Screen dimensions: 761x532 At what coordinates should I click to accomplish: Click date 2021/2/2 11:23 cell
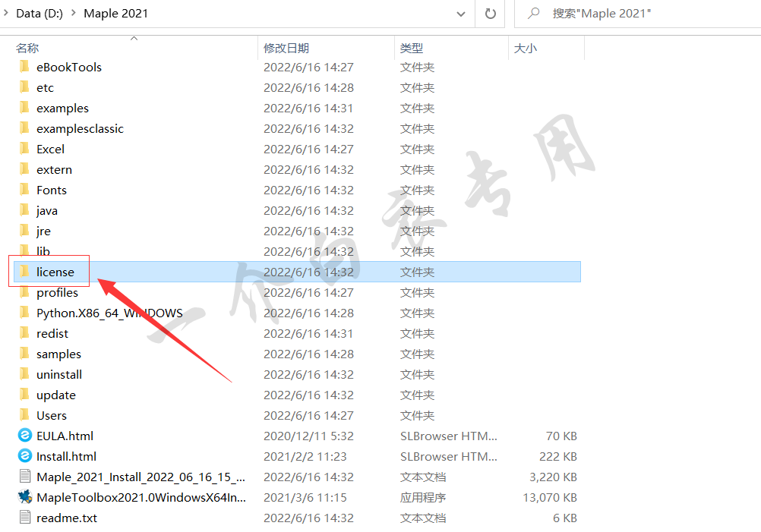(305, 456)
